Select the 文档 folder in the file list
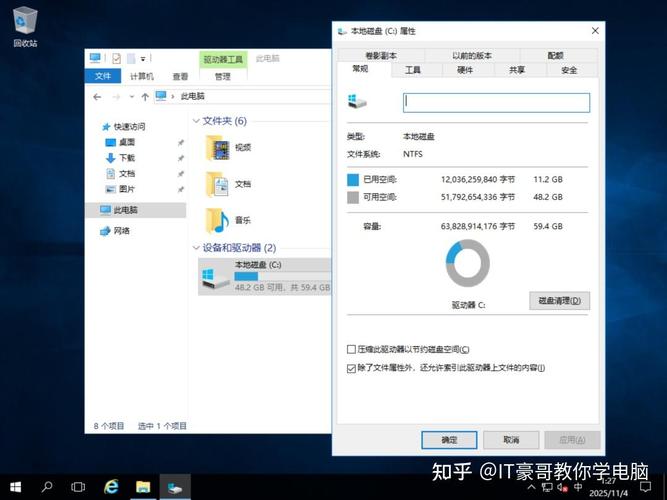The height and width of the screenshot is (500, 667). 229,184
